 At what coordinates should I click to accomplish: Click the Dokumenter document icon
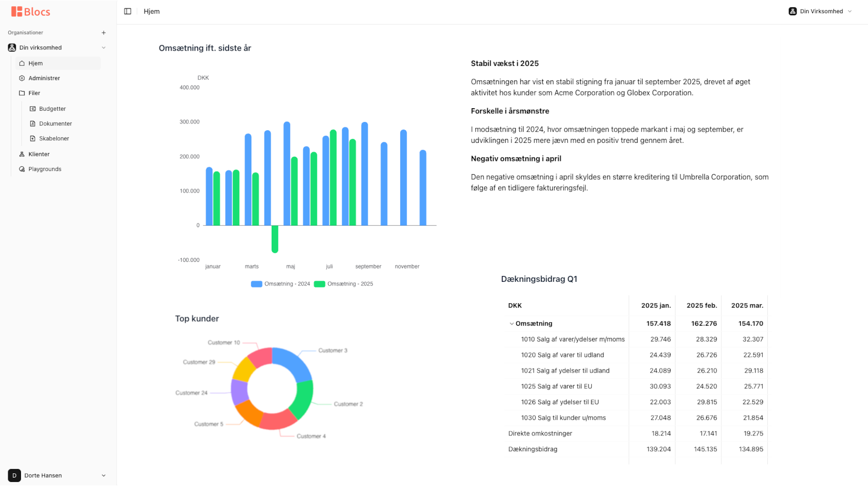click(x=33, y=124)
